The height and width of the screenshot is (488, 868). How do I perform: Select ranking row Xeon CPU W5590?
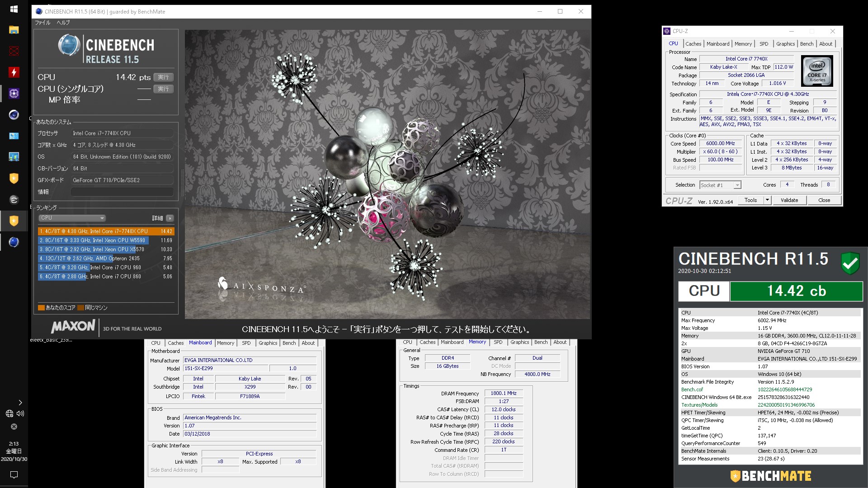pos(106,240)
